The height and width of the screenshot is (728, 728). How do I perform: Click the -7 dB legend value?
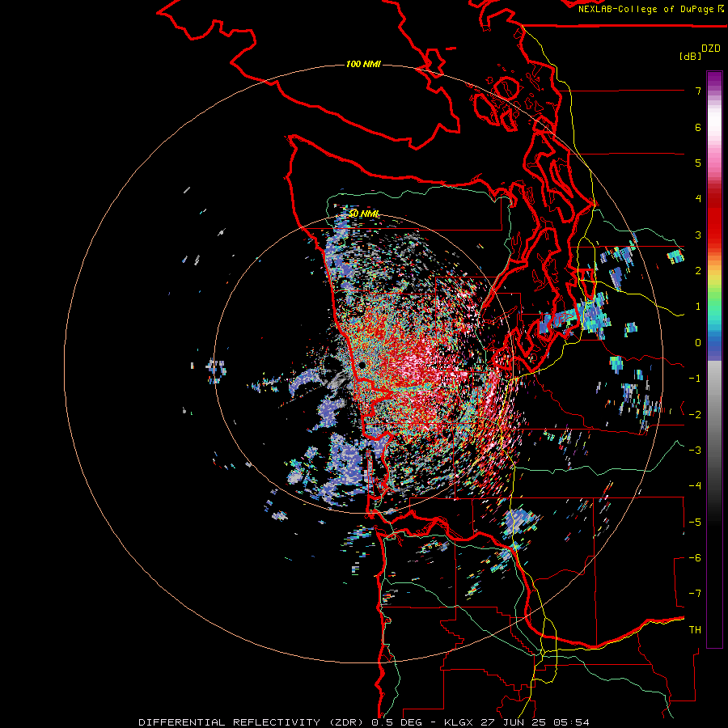(695, 594)
